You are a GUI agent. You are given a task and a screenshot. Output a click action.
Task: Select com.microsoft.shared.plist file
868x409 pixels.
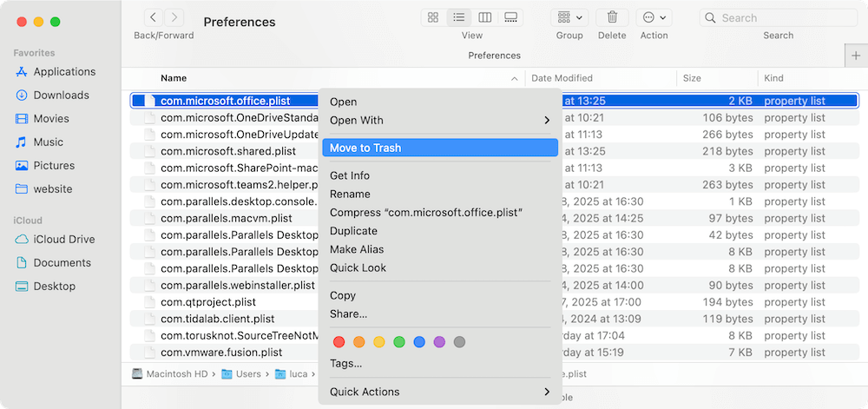pos(228,151)
